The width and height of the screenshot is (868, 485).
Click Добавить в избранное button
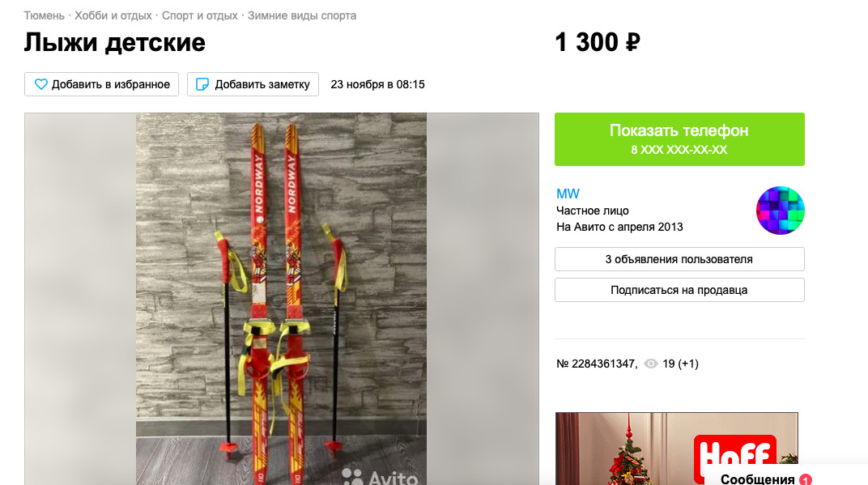tap(101, 84)
